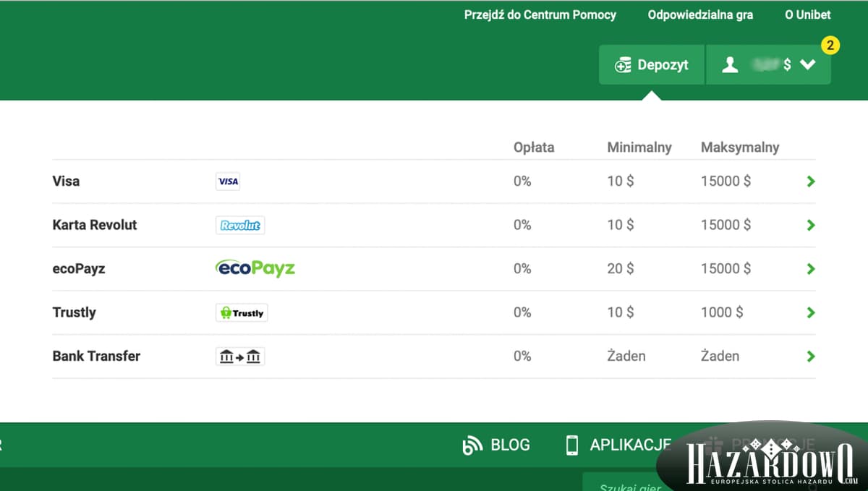Click the 20 $ minimum for ecoPayz
This screenshot has height=491, width=868.
pos(621,268)
